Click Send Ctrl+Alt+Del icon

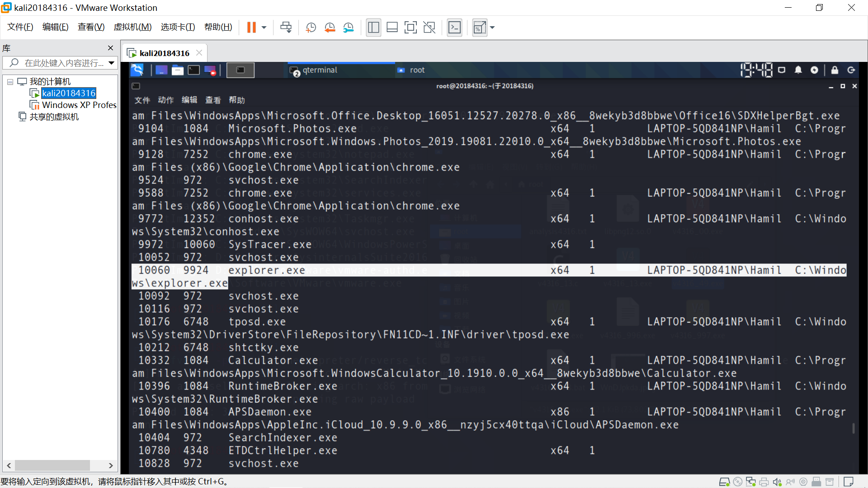coord(286,28)
